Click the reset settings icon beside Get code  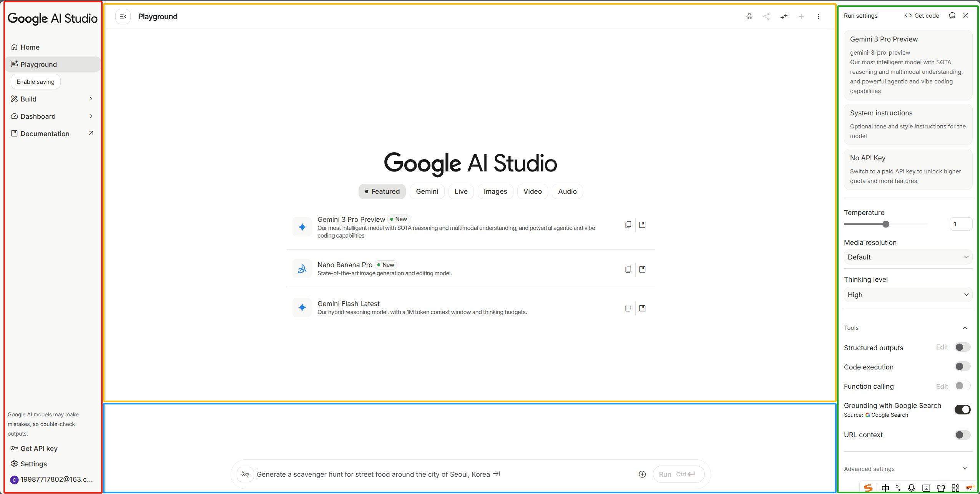pos(952,16)
